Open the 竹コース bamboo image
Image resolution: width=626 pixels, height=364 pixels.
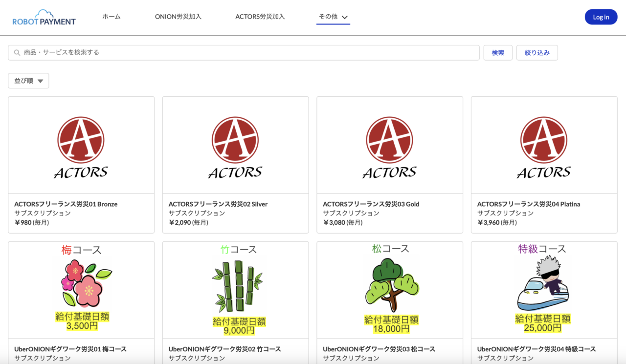click(x=238, y=290)
